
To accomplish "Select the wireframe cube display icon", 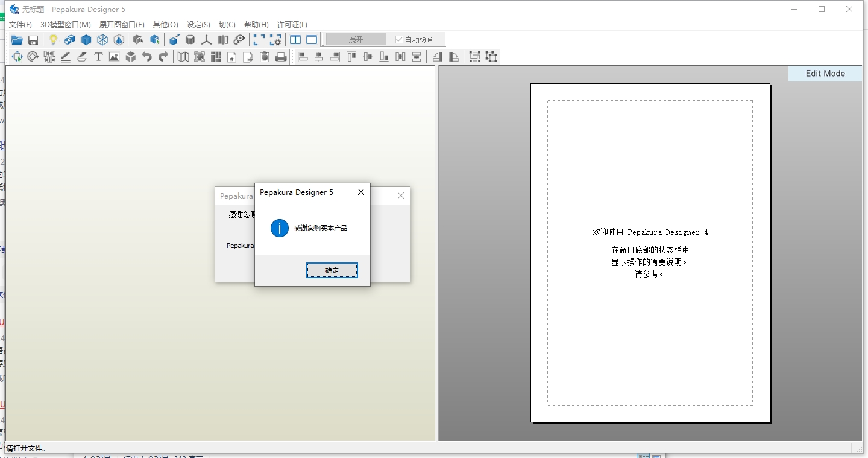I will (102, 40).
